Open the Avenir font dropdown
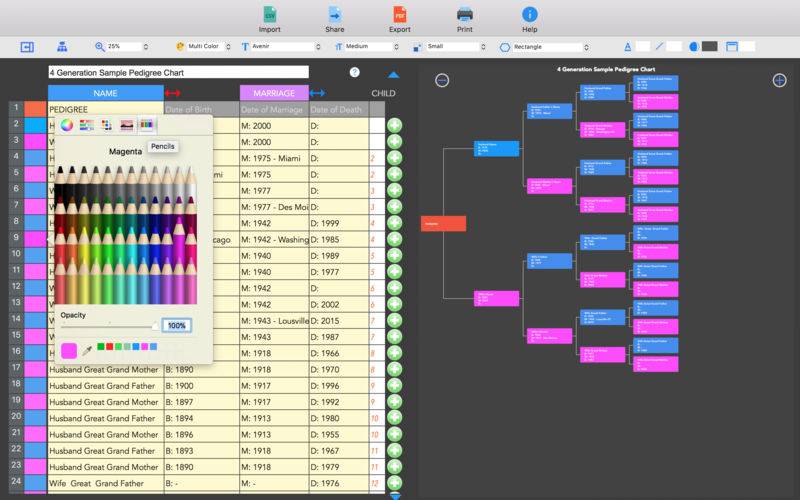Screen dimensions: 800x500 [286, 46]
